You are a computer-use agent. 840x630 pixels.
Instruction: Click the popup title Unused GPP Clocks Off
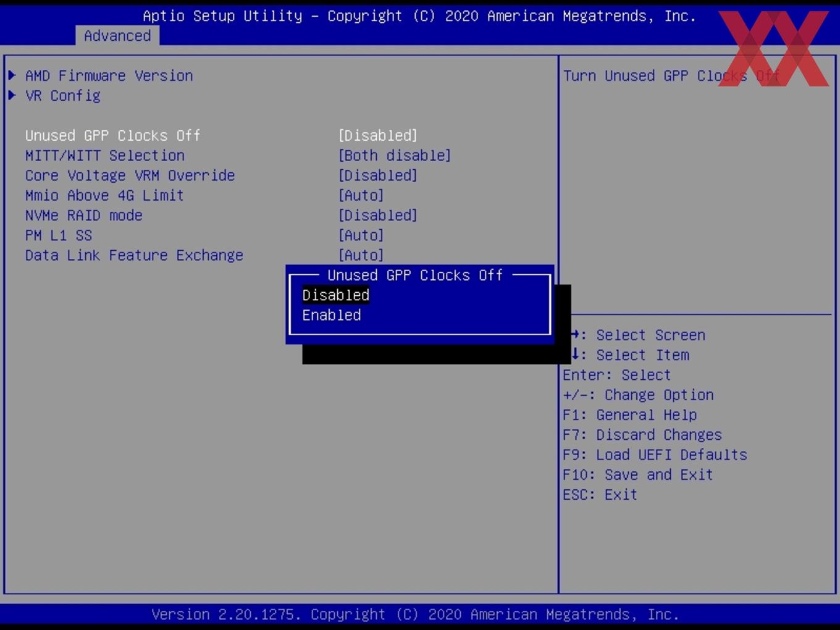coord(415,275)
